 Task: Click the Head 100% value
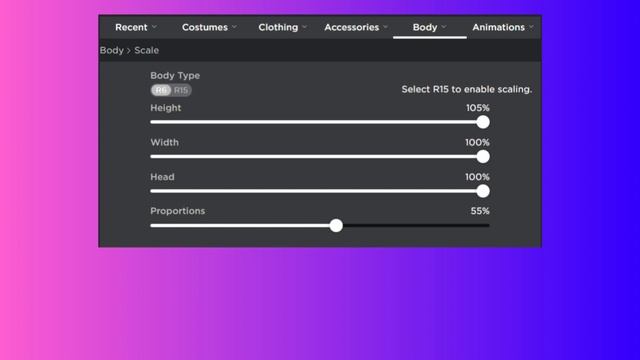[x=477, y=177]
